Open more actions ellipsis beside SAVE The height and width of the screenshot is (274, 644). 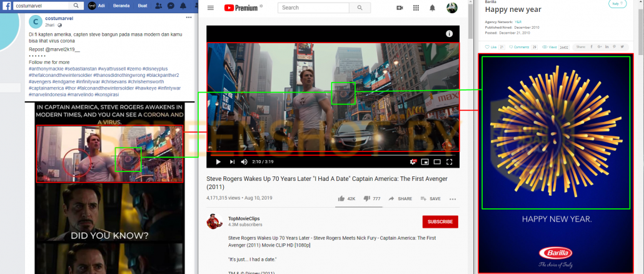[x=453, y=199]
